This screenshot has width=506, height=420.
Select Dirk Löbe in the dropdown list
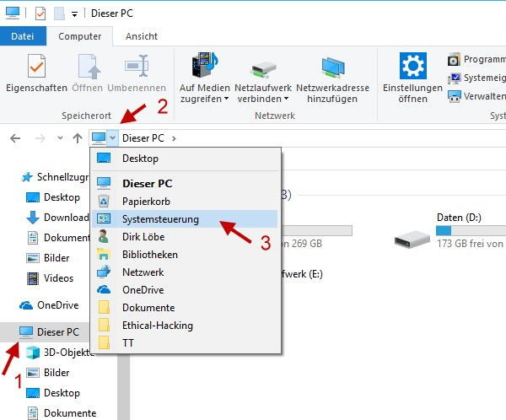pos(185,237)
